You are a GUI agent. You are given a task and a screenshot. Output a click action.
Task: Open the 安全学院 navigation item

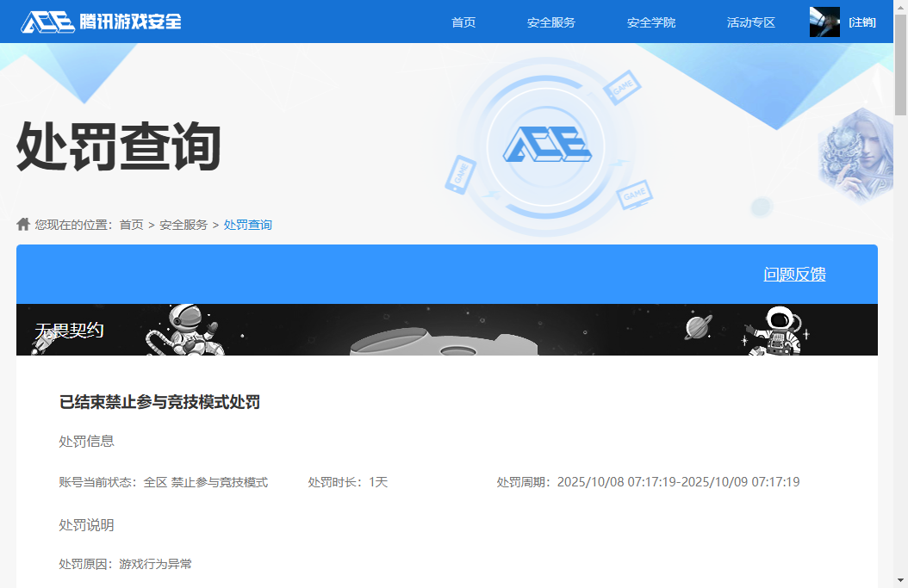(x=651, y=22)
